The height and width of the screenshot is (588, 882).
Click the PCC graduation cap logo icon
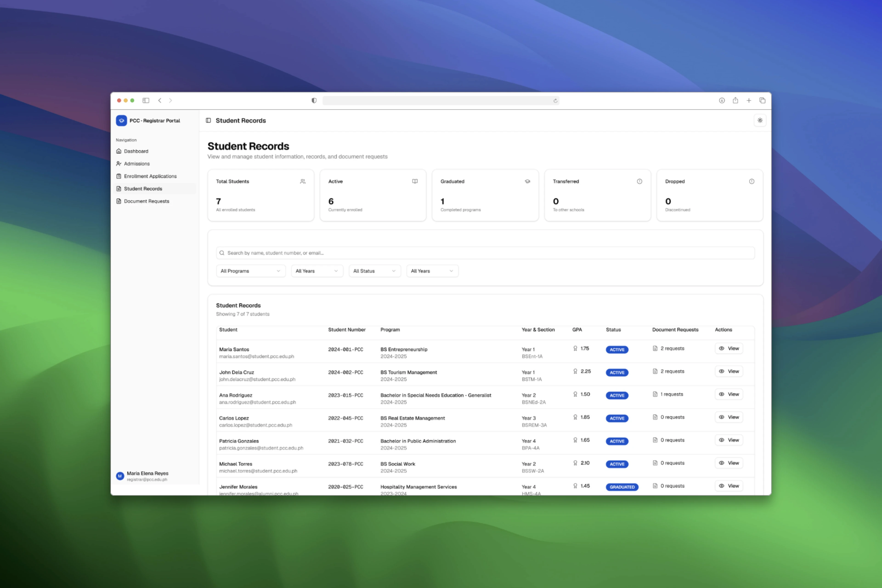pos(121,120)
